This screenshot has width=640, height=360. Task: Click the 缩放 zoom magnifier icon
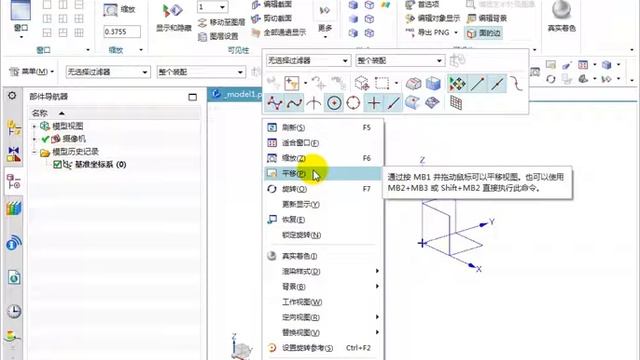pyautogui.click(x=110, y=10)
